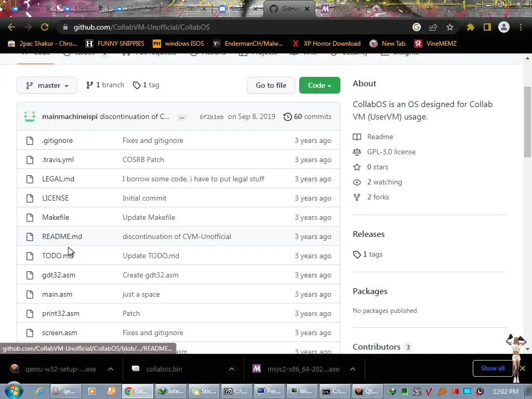Viewport: 532px width, 399px height.
Task: Open the Contributors 3 heading link
Action: (382, 347)
